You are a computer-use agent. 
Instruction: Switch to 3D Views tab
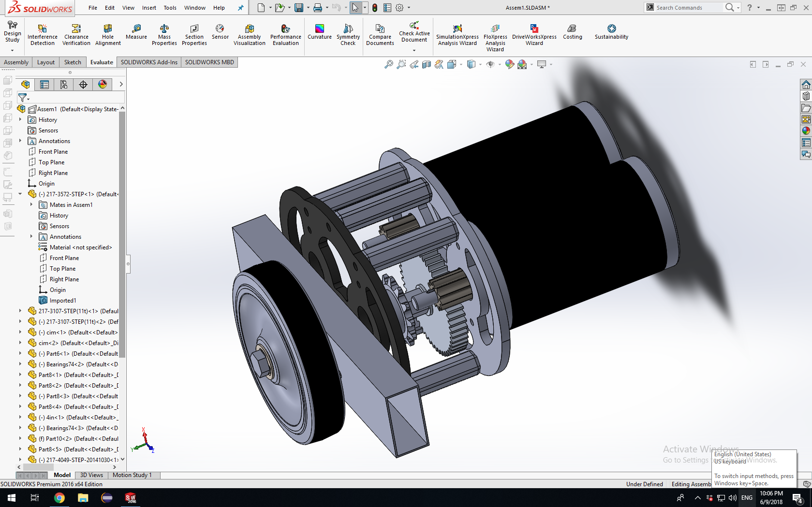click(91, 475)
